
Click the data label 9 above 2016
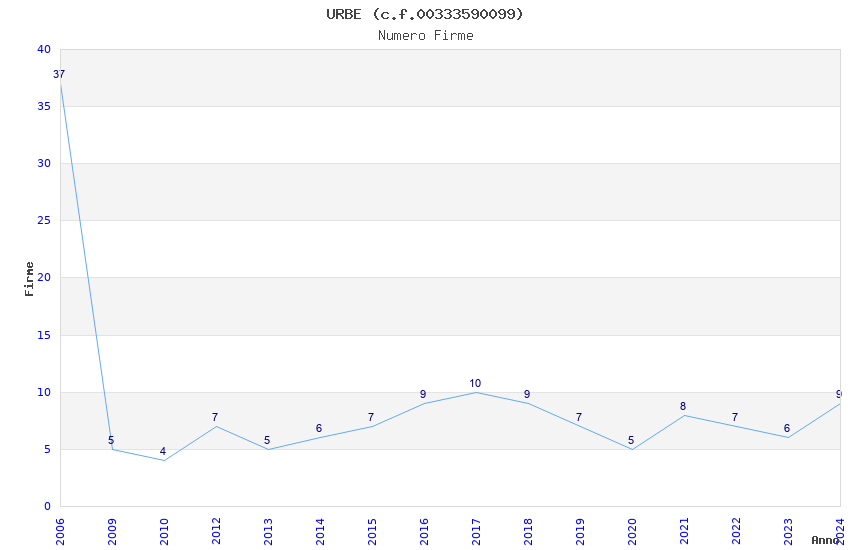[423, 394]
